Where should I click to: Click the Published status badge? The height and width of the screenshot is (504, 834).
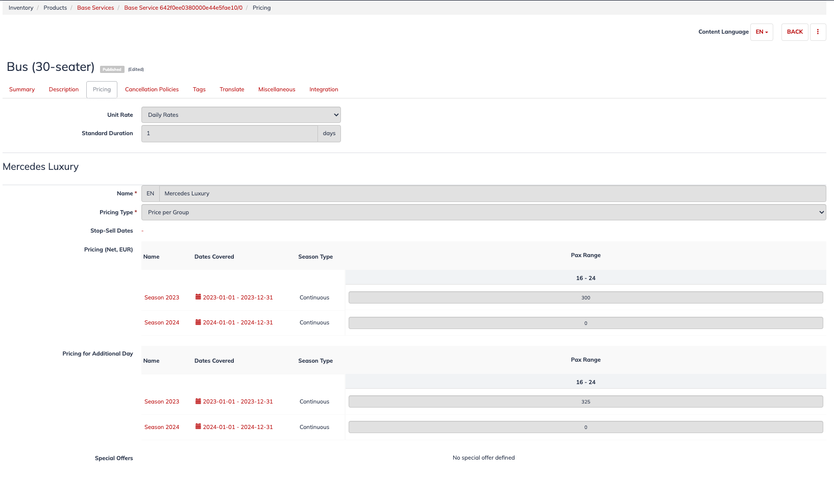coord(112,69)
